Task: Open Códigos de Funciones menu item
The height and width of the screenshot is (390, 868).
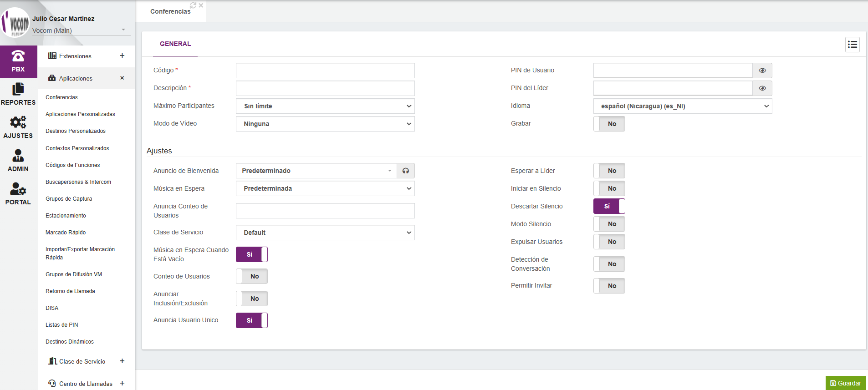Action: [73, 165]
